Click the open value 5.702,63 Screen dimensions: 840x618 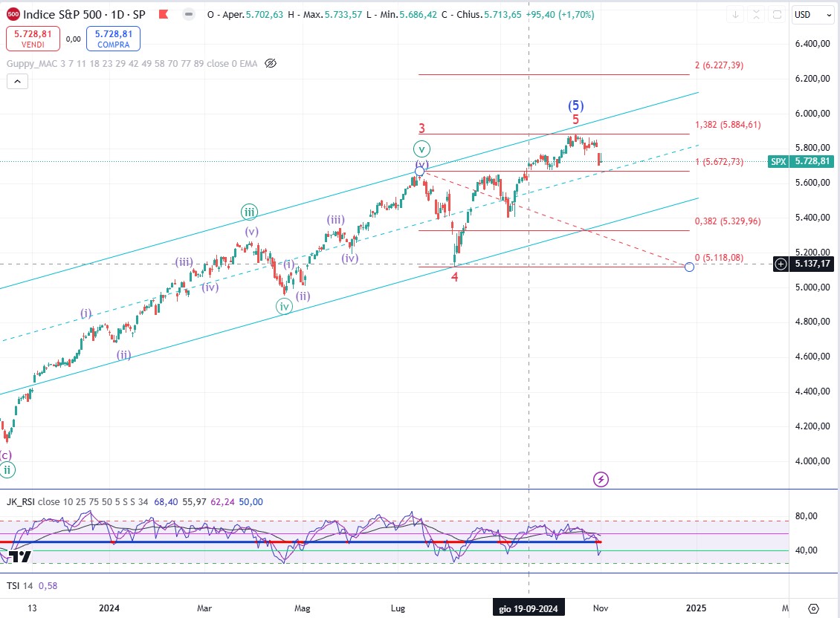[264, 14]
